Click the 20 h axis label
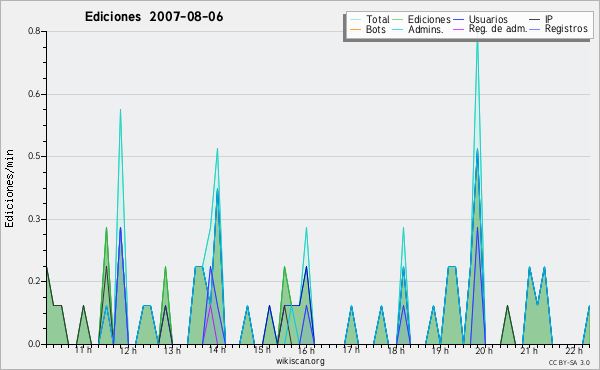Screen dimensions: 600x370 484,350
